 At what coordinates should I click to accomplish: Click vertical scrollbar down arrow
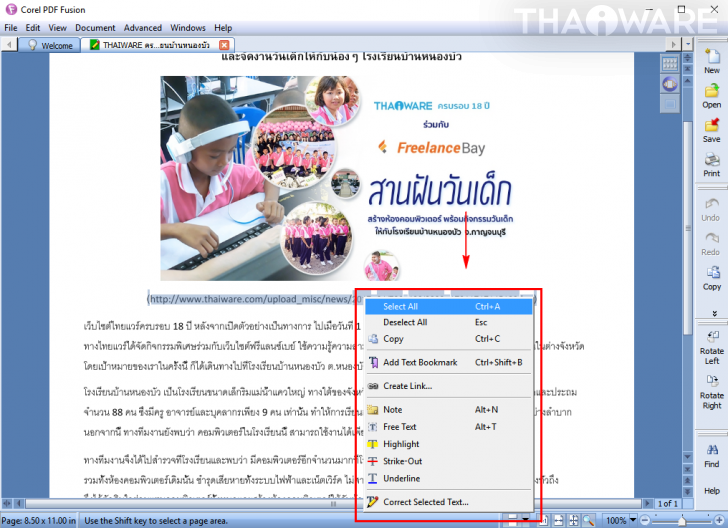(688, 458)
